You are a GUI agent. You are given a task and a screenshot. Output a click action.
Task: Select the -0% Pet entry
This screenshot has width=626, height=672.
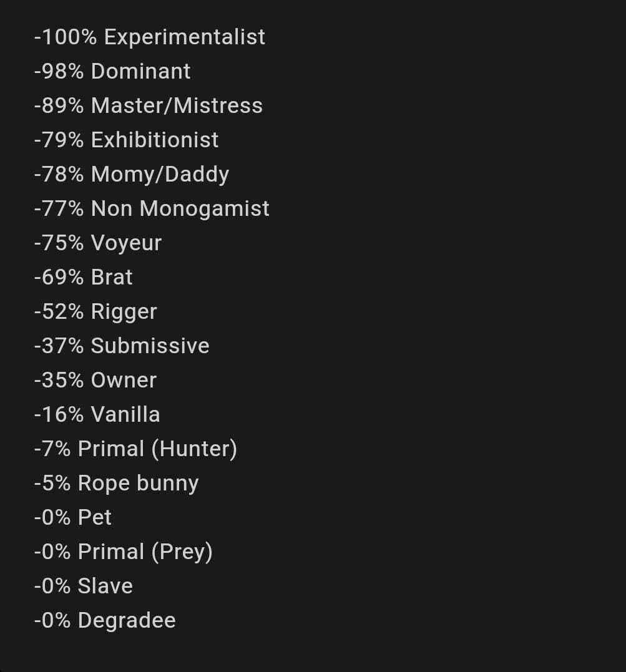tap(73, 517)
